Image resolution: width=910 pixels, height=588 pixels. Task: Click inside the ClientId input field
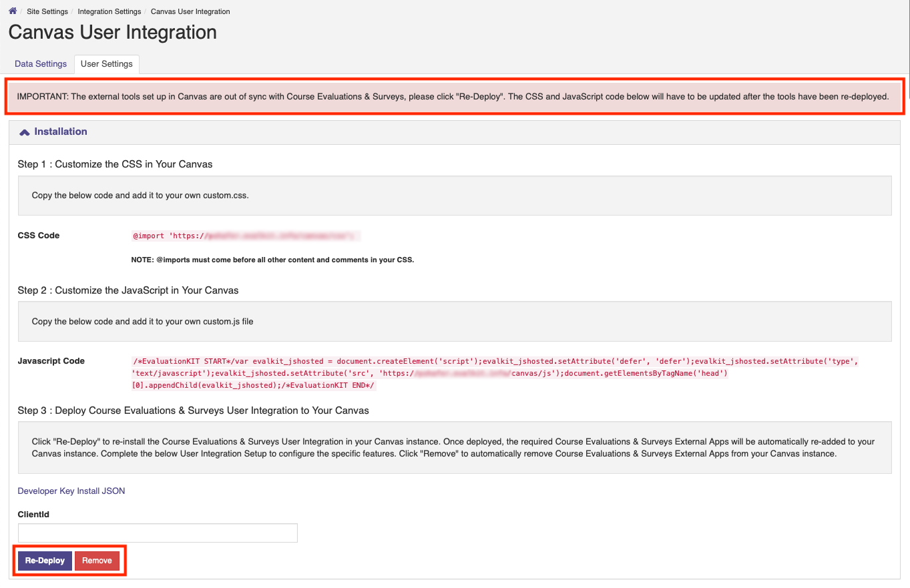pos(157,533)
